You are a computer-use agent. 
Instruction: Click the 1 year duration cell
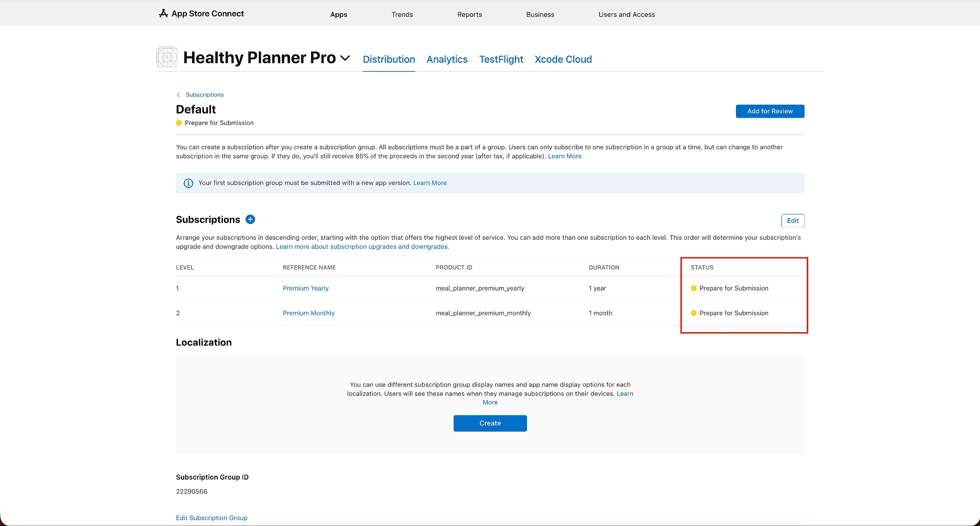point(597,288)
